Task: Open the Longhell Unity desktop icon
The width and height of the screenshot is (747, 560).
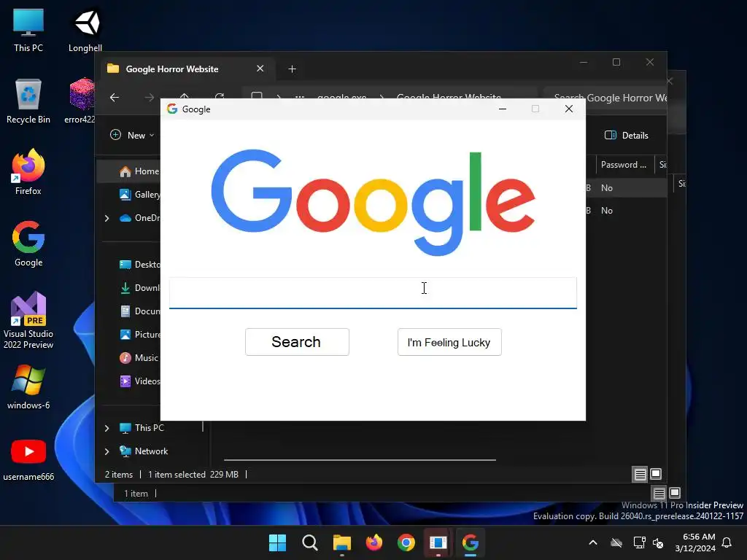Action: point(85,31)
